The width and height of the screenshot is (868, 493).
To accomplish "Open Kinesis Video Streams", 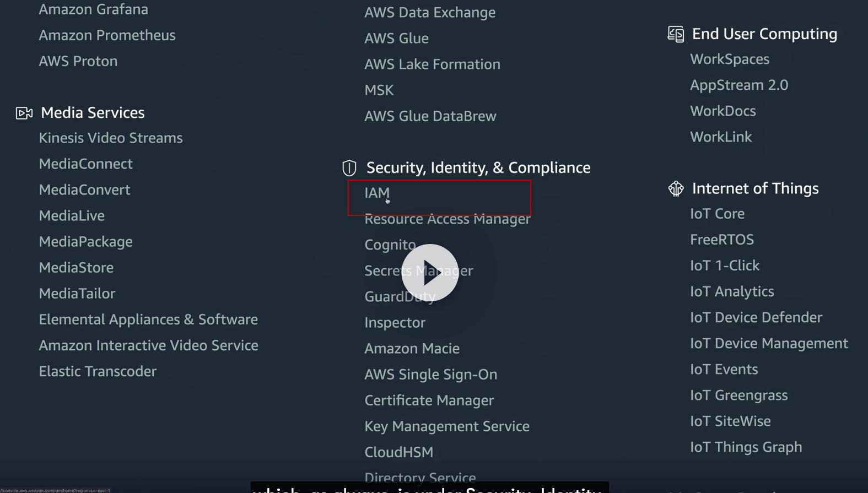I will tap(110, 138).
